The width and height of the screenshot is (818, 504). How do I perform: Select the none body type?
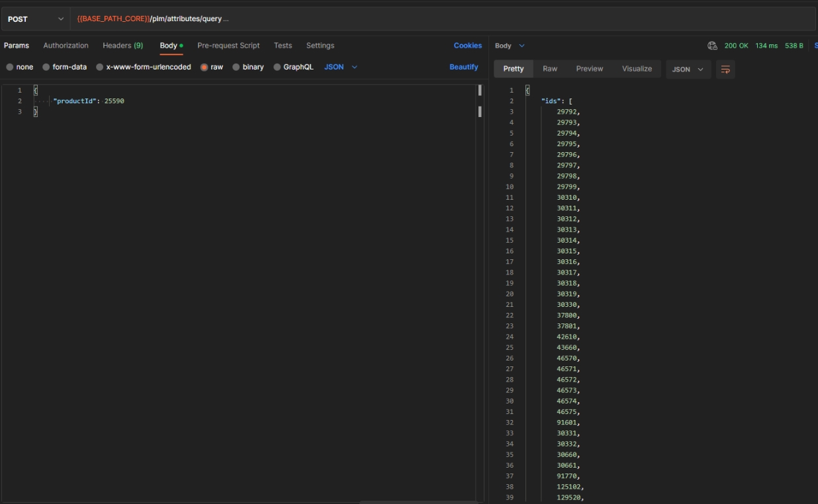(20, 67)
